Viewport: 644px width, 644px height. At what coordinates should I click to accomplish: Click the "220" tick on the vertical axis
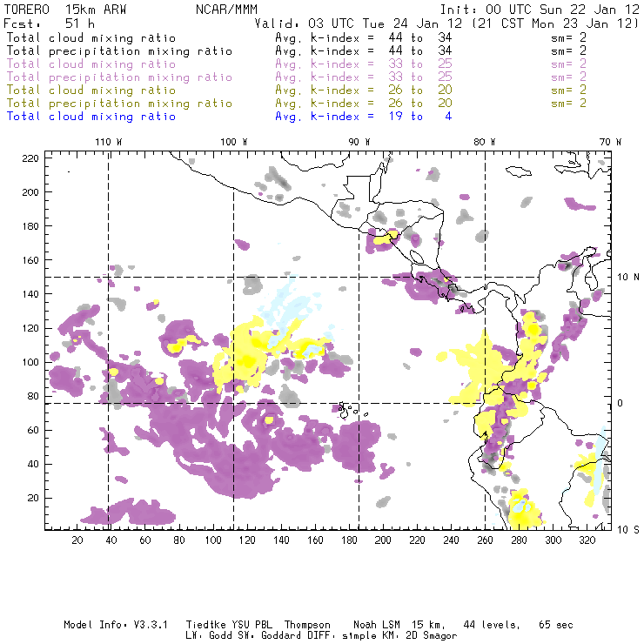click(x=30, y=158)
